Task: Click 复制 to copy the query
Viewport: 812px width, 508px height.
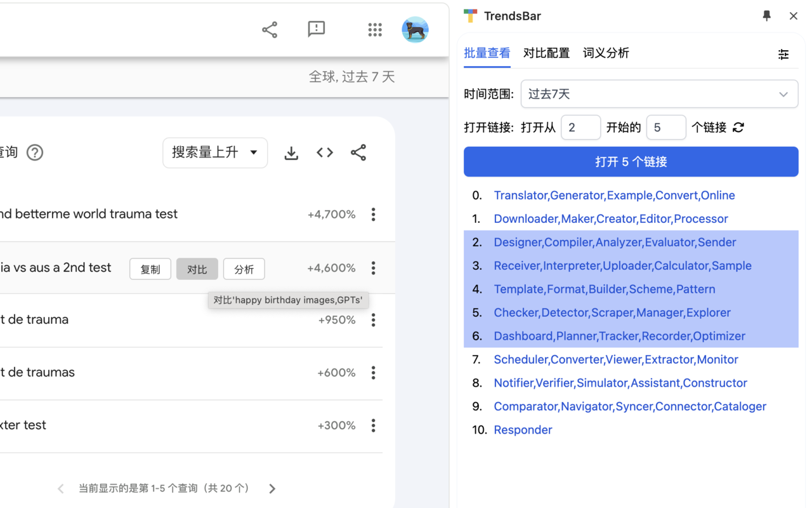Action: pos(150,269)
